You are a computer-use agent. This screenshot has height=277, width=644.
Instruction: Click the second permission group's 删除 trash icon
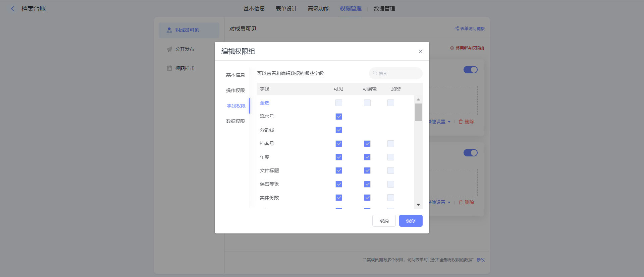[461, 202]
